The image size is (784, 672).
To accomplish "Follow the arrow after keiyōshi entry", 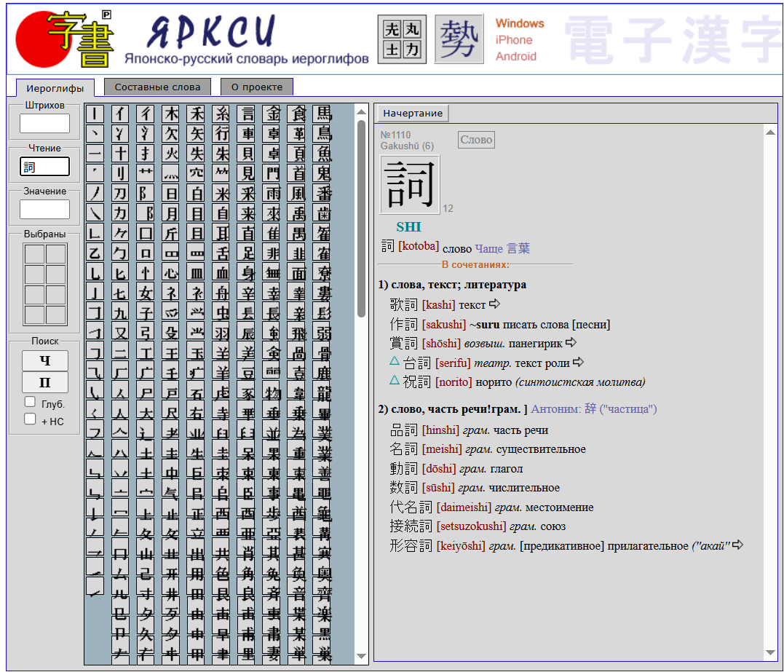I will click(738, 545).
